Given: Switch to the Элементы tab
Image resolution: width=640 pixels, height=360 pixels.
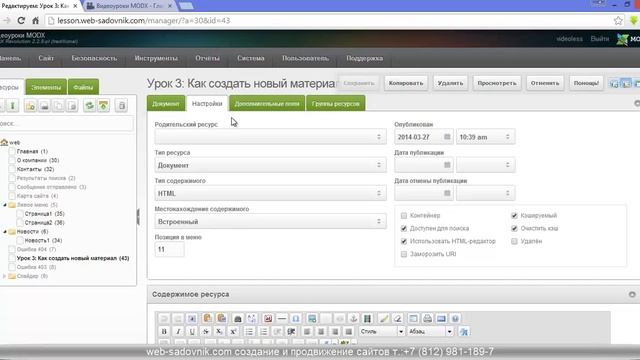Looking at the screenshot, I should pyautogui.click(x=46, y=87).
